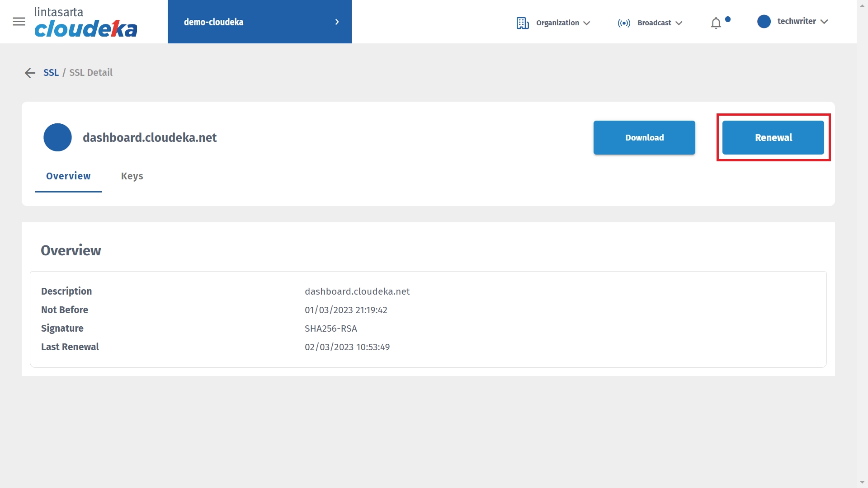
Task: Click the scrollbar up arrow
Action: (862, 5)
